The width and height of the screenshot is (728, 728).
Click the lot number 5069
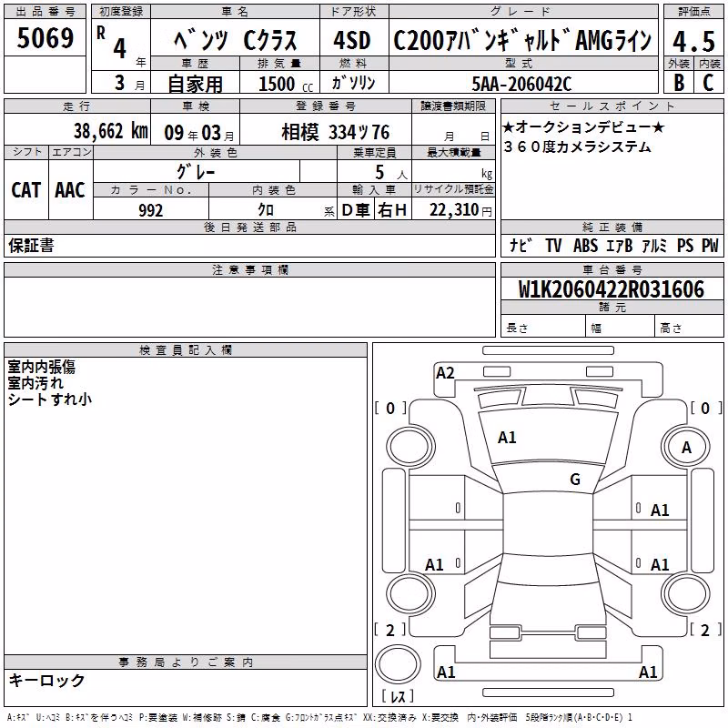coord(45,38)
